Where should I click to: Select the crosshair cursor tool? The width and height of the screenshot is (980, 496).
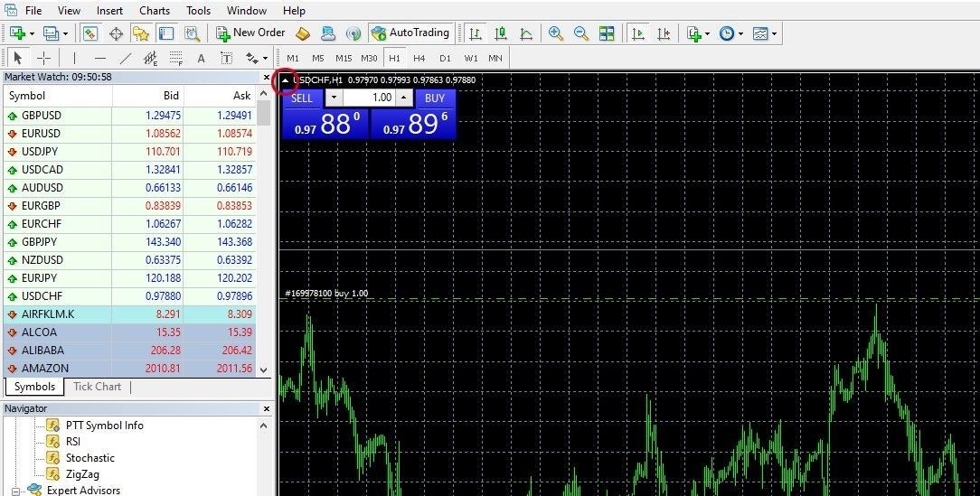[43, 58]
